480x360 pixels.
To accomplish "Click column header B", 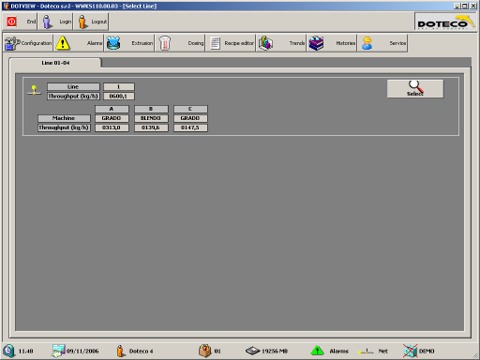I will point(151,109).
